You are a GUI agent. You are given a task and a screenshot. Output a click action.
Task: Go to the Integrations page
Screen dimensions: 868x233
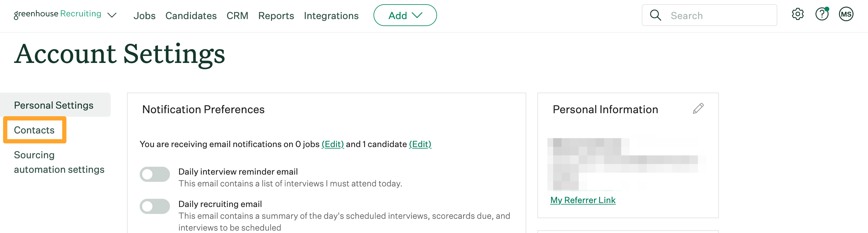(331, 15)
